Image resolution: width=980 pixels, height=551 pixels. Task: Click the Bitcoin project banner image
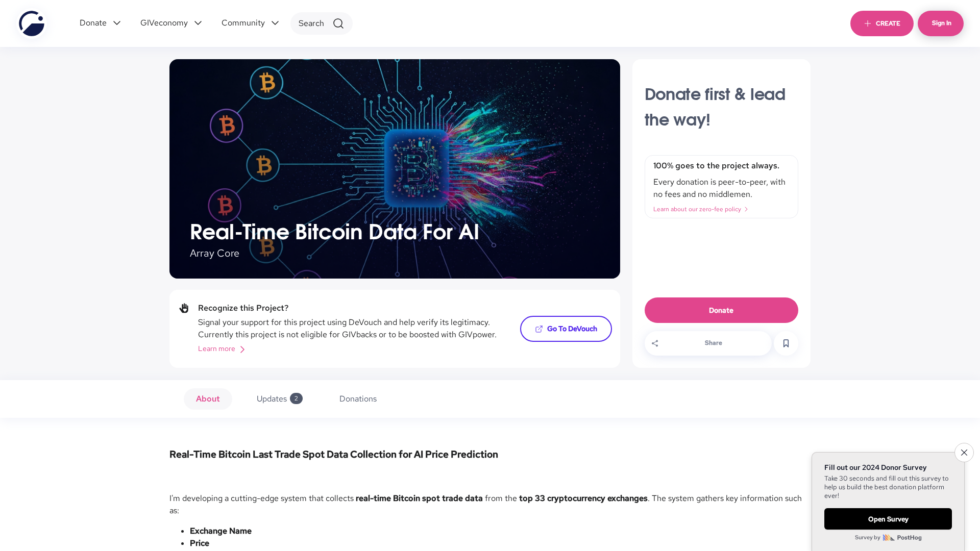pos(395,169)
